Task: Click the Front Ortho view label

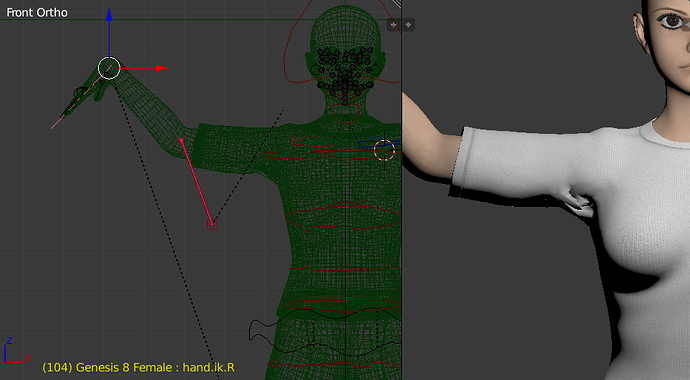Action: 37,12
